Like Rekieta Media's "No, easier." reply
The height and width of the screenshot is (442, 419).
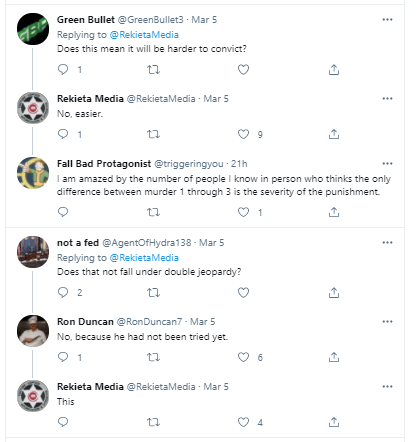pyautogui.click(x=243, y=134)
